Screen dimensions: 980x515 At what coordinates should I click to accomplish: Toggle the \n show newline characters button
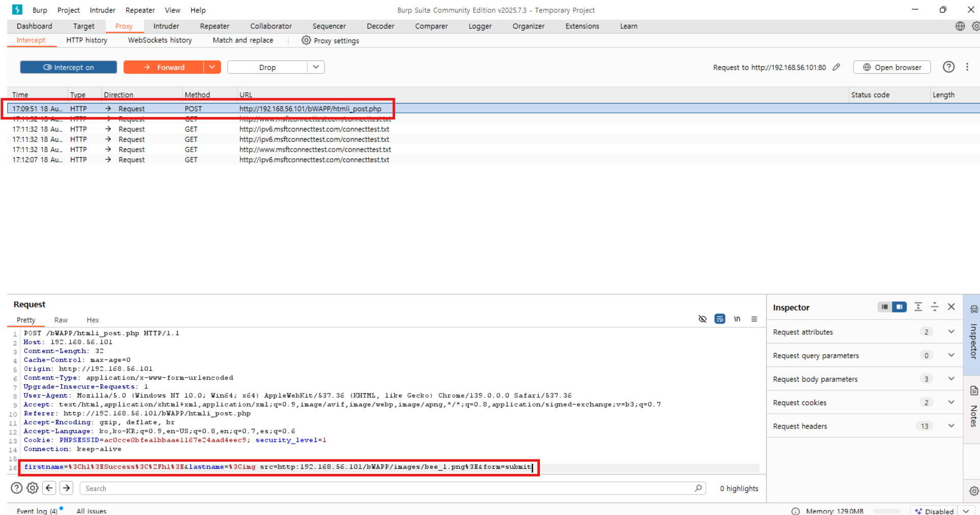pos(737,319)
